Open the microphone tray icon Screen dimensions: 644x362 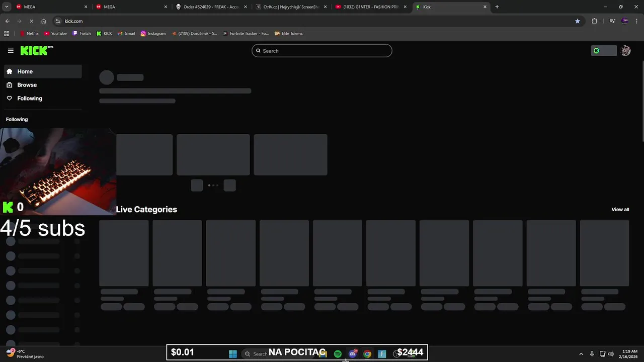pyautogui.click(x=592, y=354)
